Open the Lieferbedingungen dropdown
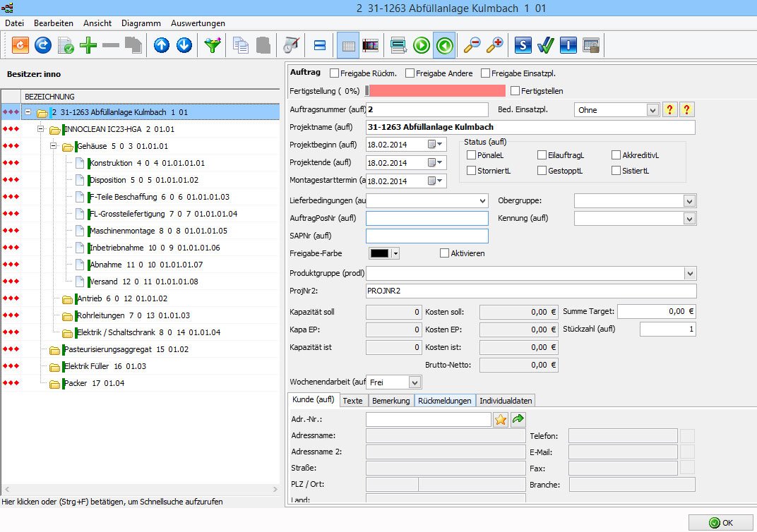This screenshot has width=757, height=532. point(482,201)
